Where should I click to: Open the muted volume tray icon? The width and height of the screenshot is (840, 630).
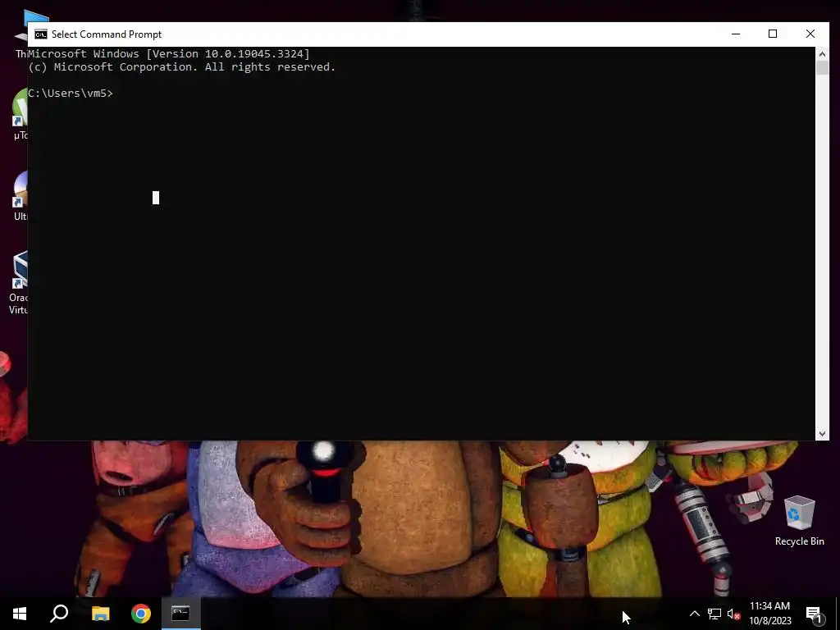click(733, 614)
